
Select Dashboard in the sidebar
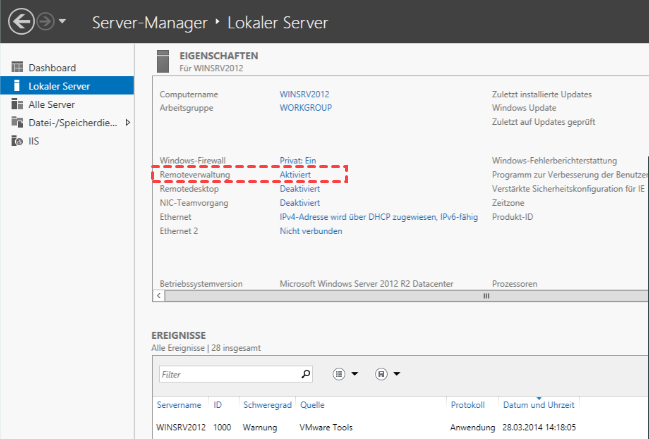[51, 68]
